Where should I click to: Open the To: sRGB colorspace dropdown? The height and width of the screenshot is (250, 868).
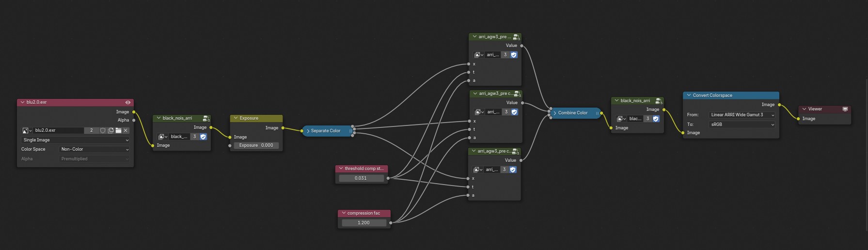pos(742,125)
